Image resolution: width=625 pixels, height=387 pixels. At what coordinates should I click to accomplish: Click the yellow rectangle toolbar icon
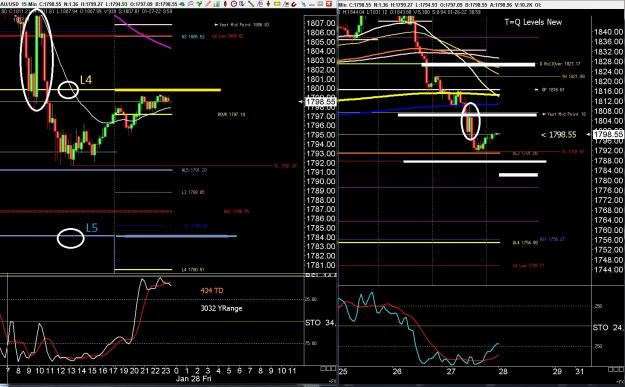(277, 4)
